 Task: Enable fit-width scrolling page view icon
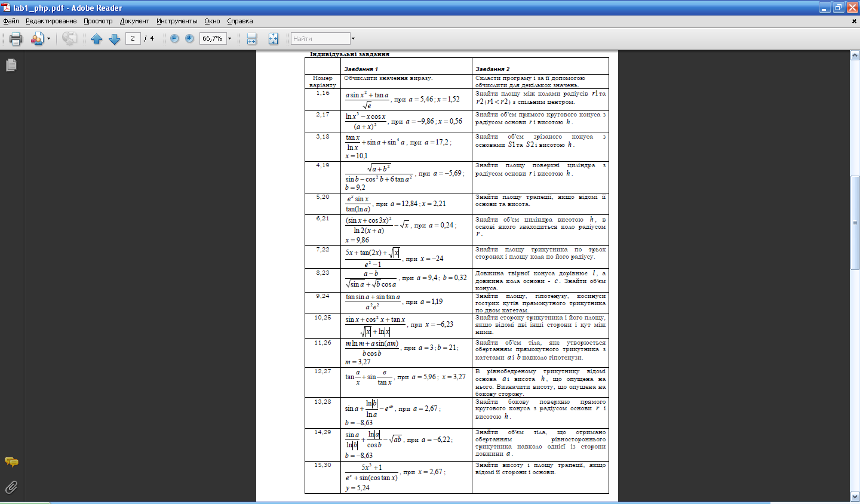click(x=251, y=39)
